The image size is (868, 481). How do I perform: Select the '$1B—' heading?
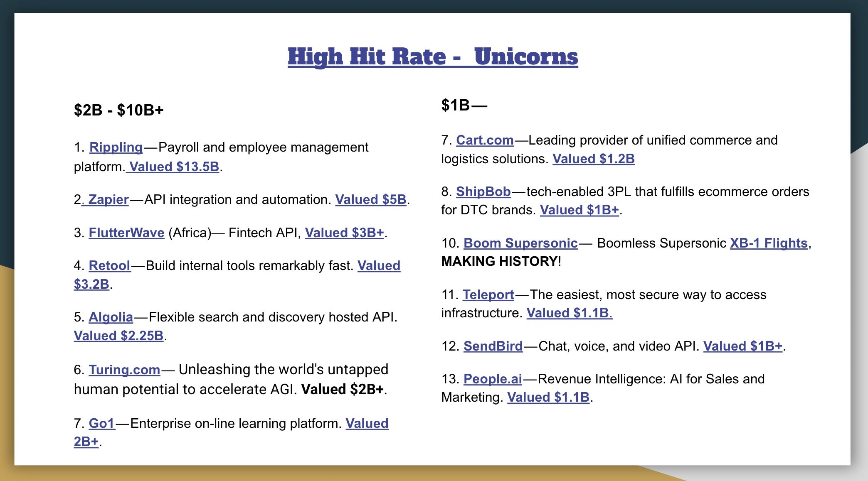coord(464,106)
